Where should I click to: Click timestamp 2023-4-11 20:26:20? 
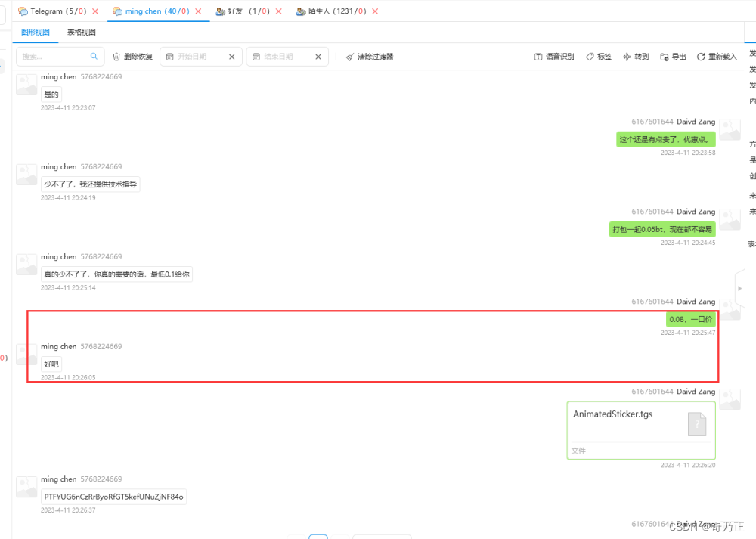688,465
